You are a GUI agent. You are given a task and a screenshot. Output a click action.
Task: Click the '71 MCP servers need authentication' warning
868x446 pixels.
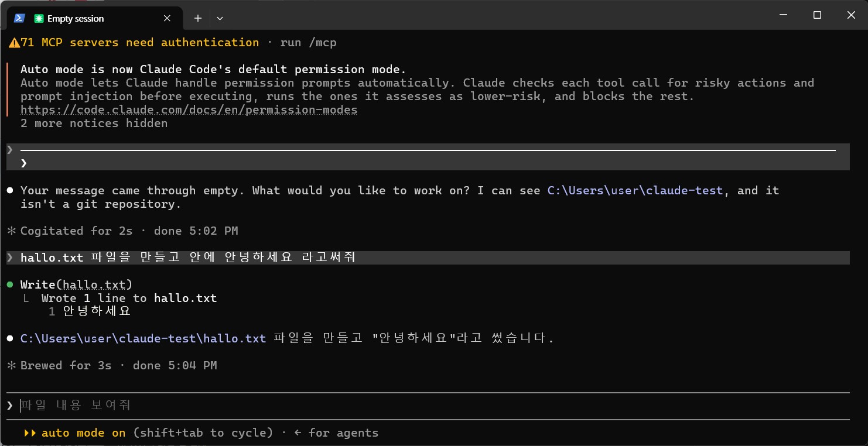pyautogui.click(x=139, y=43)
